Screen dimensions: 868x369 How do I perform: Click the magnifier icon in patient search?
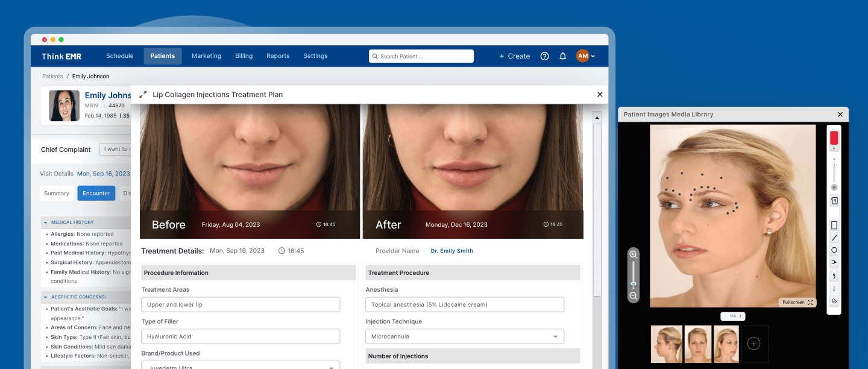pos(375,56)
